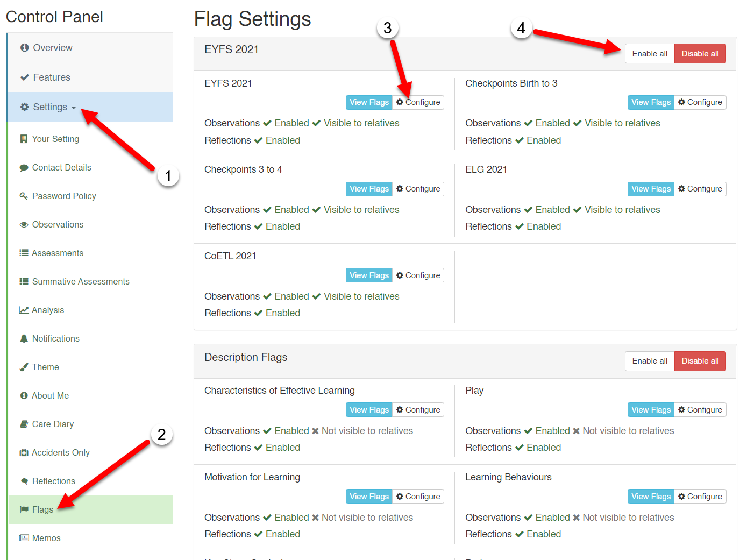
Task: Click the Flags flag icon in sidebar
Action: coord(24,509)
